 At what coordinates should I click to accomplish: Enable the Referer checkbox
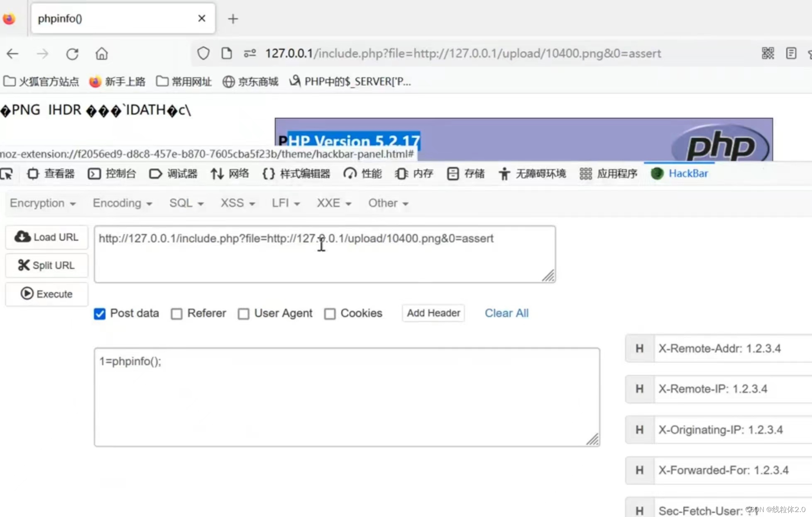pyautogui.click(x=176, y=314)
